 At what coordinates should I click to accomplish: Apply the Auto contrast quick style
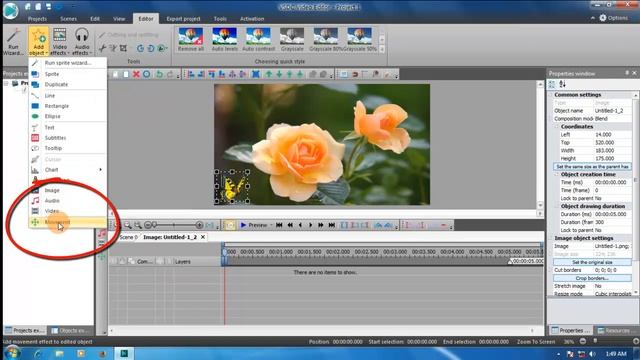pos(258,40)
